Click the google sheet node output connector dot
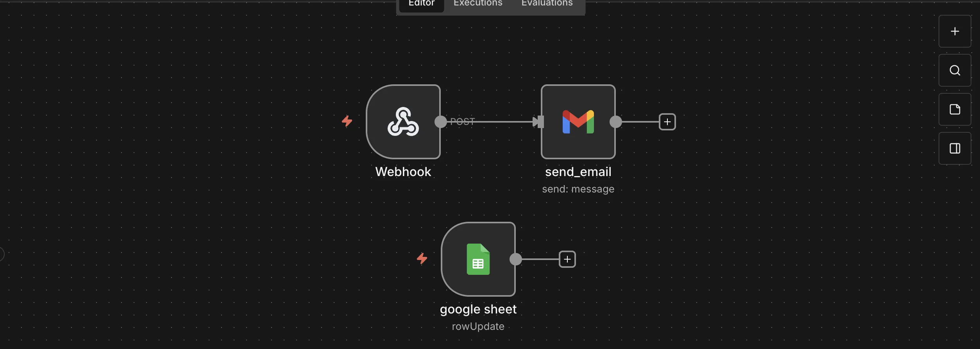The image size is (980, 349). [516, 259]
